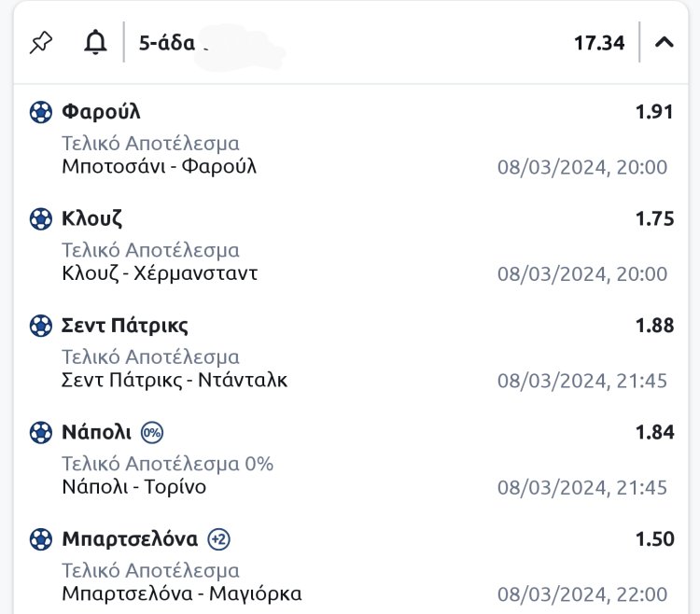Click the 1.91 odds for Φαρούλ

point(654,112)
